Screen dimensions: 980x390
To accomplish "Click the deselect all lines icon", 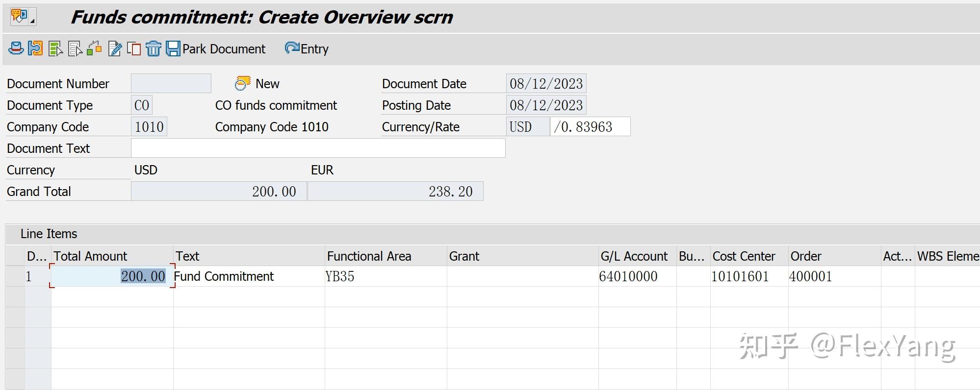I will [75, 49].
